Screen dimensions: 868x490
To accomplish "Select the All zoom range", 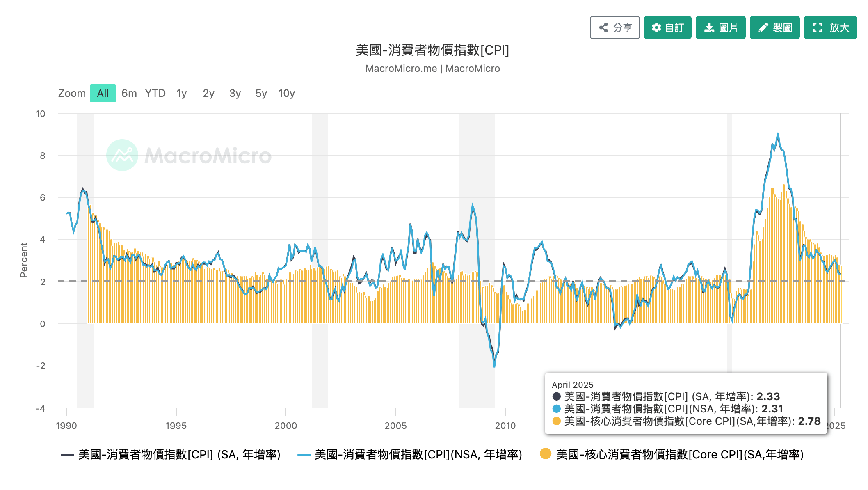I will point(103,93).
